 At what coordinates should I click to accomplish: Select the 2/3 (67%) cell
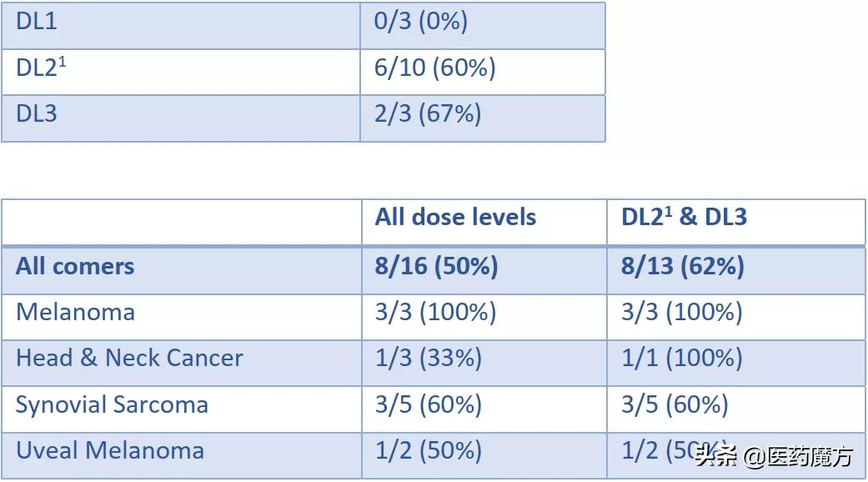coord(428,114)
